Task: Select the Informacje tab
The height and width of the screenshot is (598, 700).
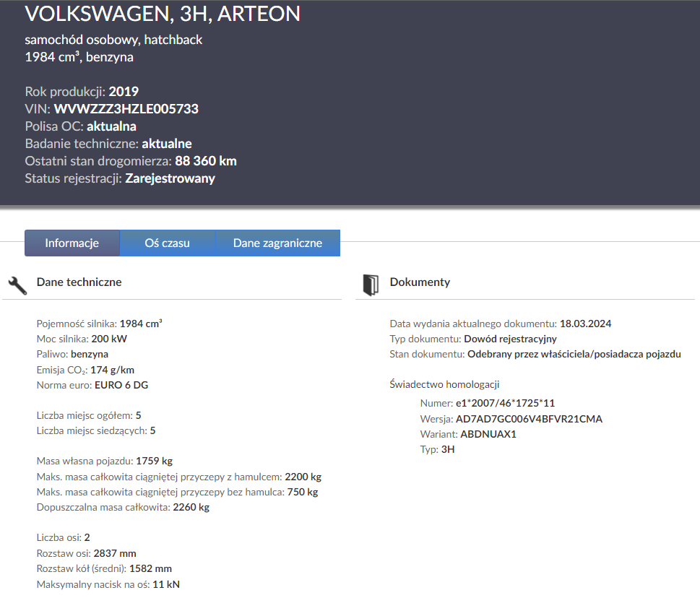Action: coord(72,243)
